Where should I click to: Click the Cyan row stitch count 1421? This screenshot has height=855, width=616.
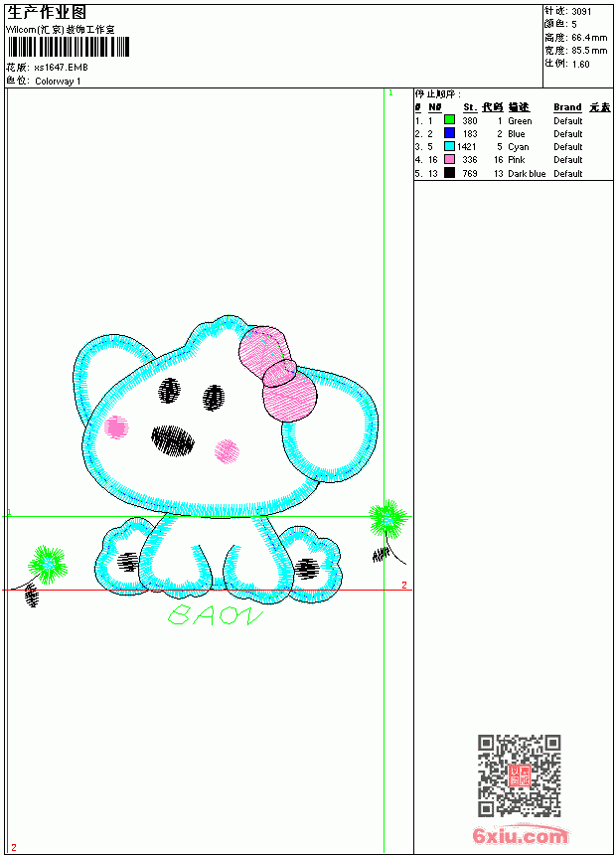click(467, 147)
